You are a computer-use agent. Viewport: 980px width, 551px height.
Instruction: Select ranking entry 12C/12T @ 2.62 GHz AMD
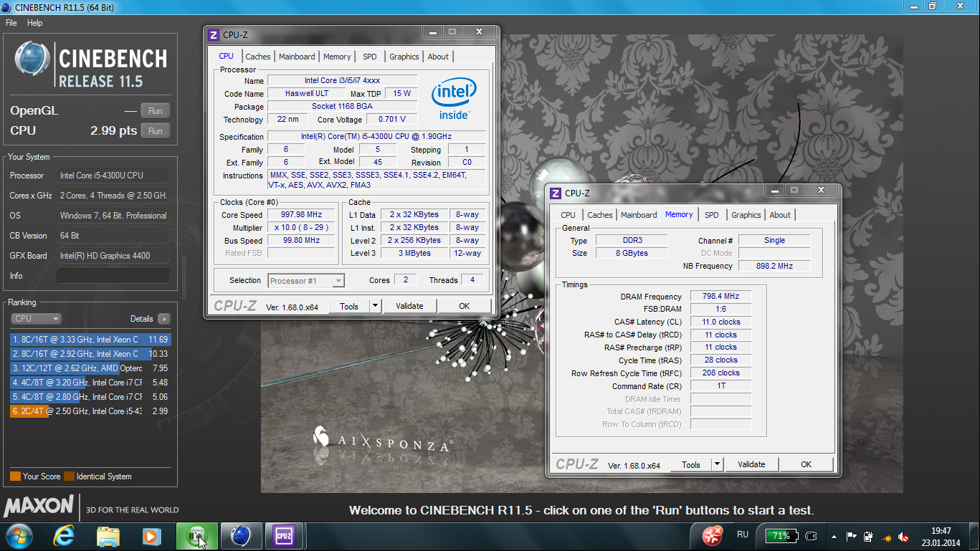click(90, 368)
